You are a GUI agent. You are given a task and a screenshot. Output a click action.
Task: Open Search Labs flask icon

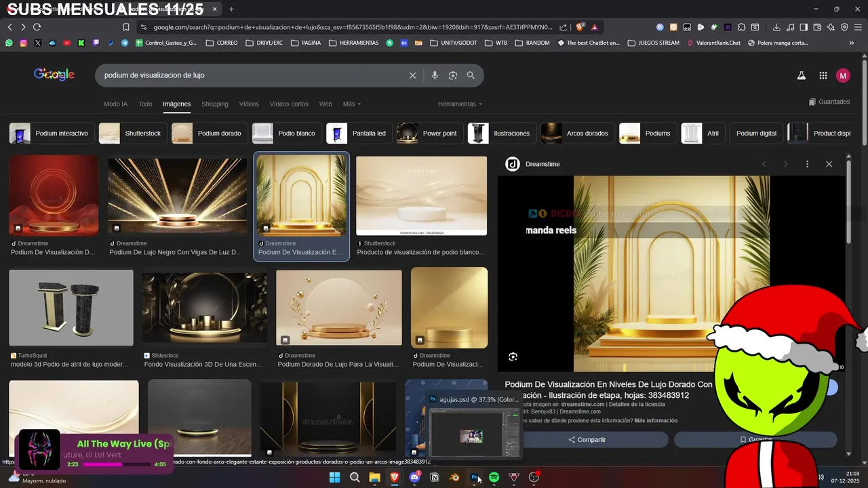801,76
